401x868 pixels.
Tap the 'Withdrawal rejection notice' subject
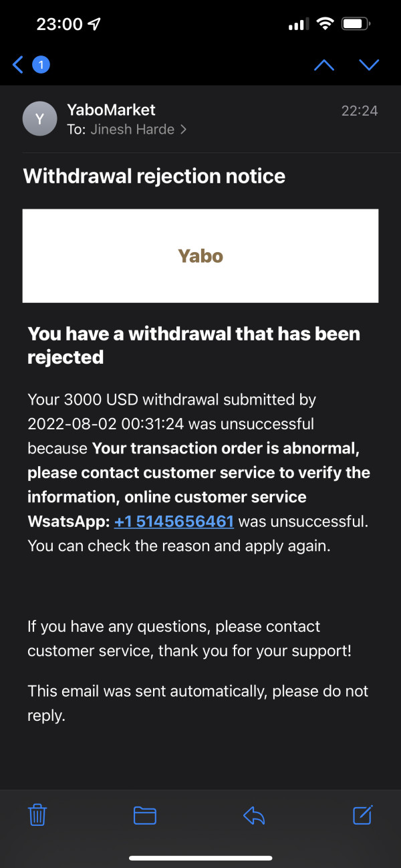click(154, 177)
